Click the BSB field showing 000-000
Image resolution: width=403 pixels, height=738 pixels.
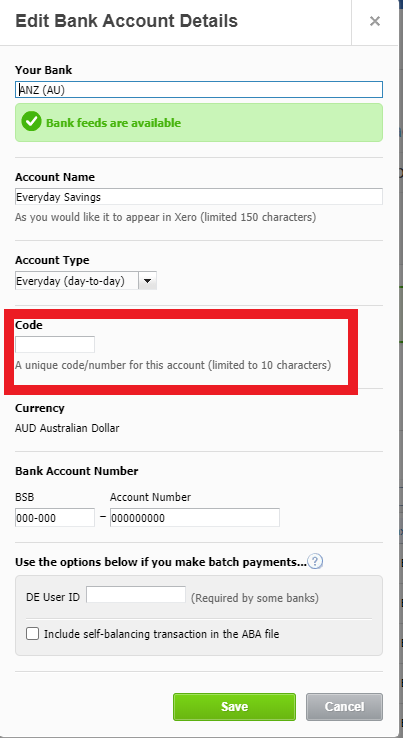[x=55, y=518]
